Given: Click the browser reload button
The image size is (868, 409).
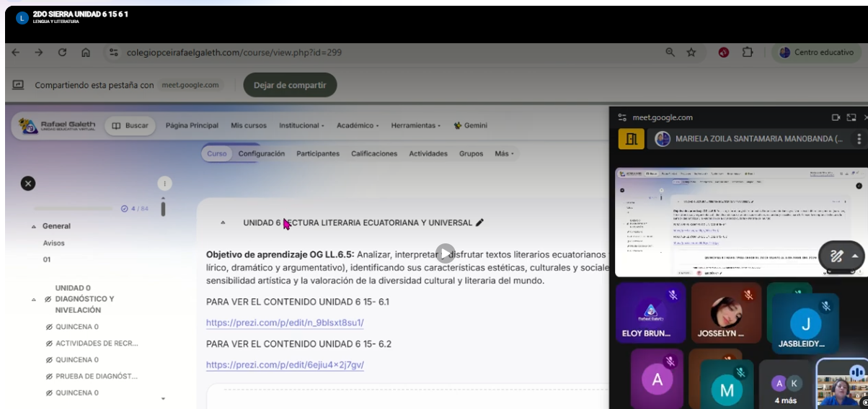Looking at the screenshot, I should (62, 53).
